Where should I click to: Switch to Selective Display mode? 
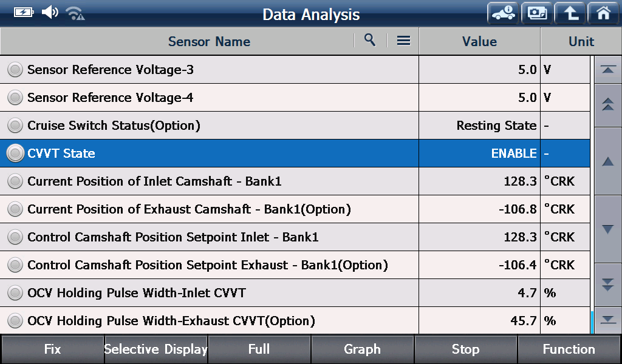[156, 349]
